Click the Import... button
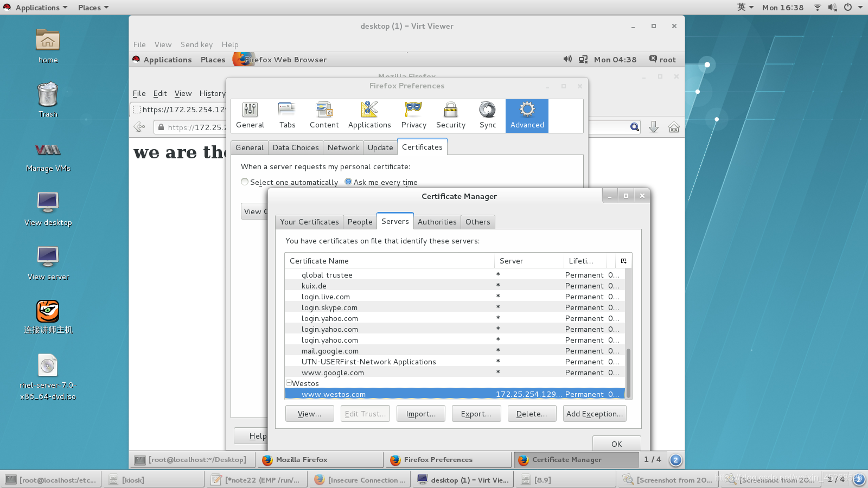This screenshot has width=868, height=488. coord(420,414)
